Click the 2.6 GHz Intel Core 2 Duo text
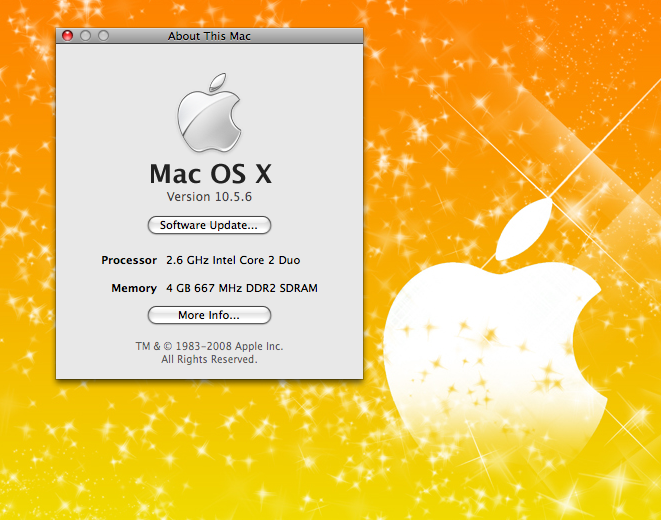661x520 pixels. (x=233, y=260)
